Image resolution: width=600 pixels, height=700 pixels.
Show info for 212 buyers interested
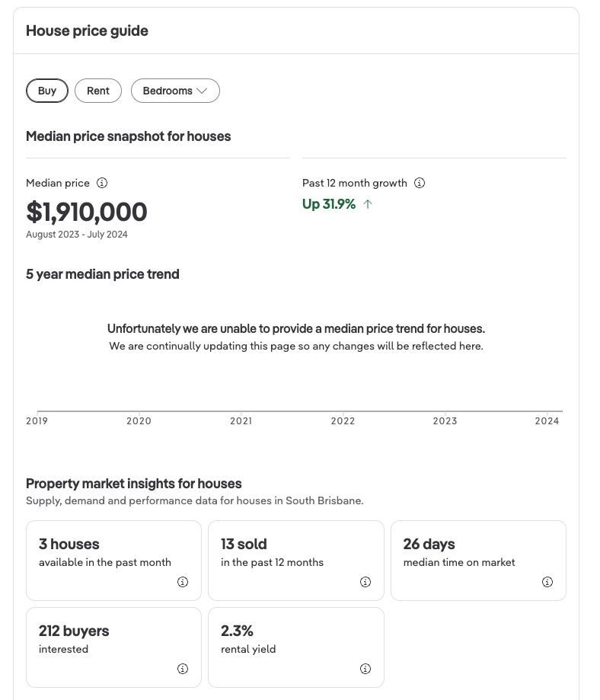coord(183,669)
